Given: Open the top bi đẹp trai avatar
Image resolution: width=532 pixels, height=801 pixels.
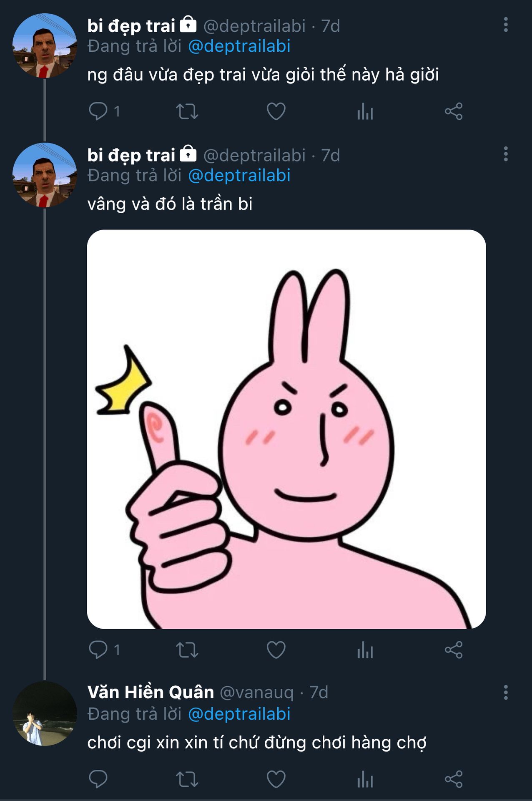Looking at the screenshot, I should click(45, 46).
